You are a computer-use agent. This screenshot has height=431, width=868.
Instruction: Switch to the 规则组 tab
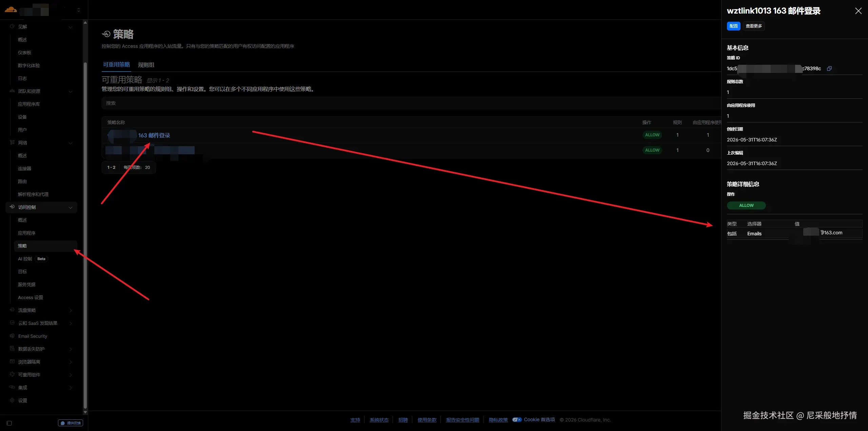tap(146, 65)
